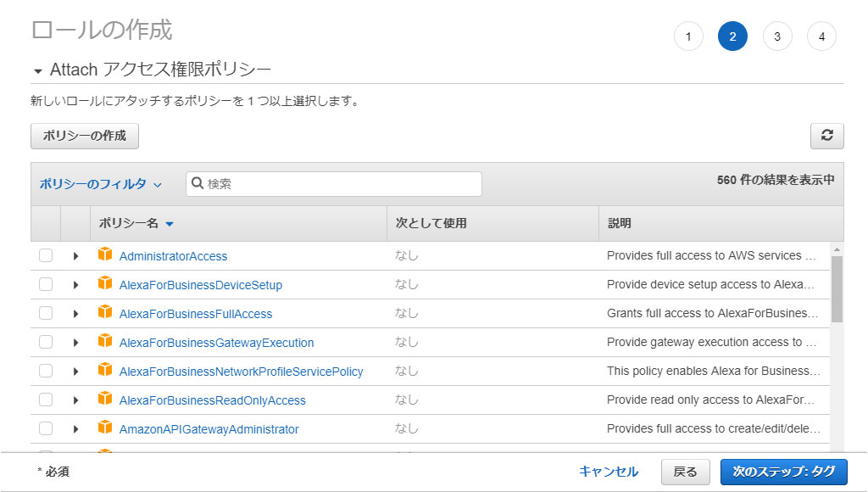Click the refresh policies icon button

[x=826, y=136]
